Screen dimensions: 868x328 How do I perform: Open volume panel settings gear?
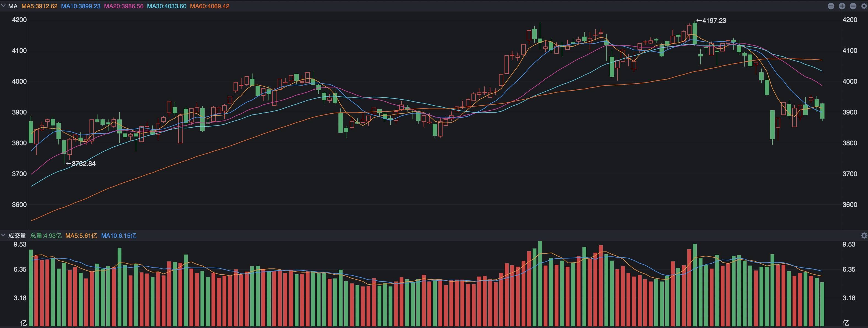click(864, 235)
